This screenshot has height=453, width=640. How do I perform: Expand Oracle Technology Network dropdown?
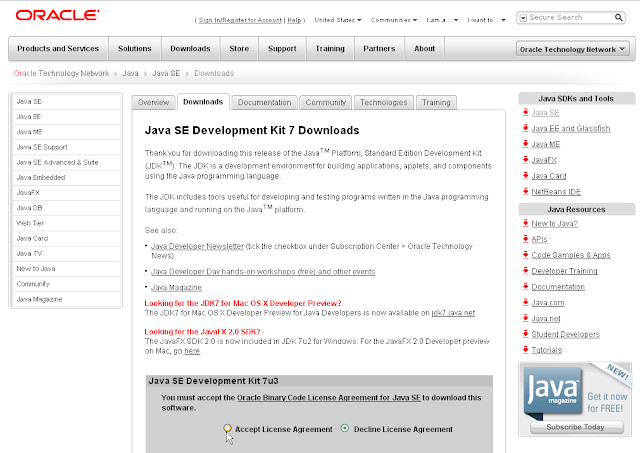572,49
